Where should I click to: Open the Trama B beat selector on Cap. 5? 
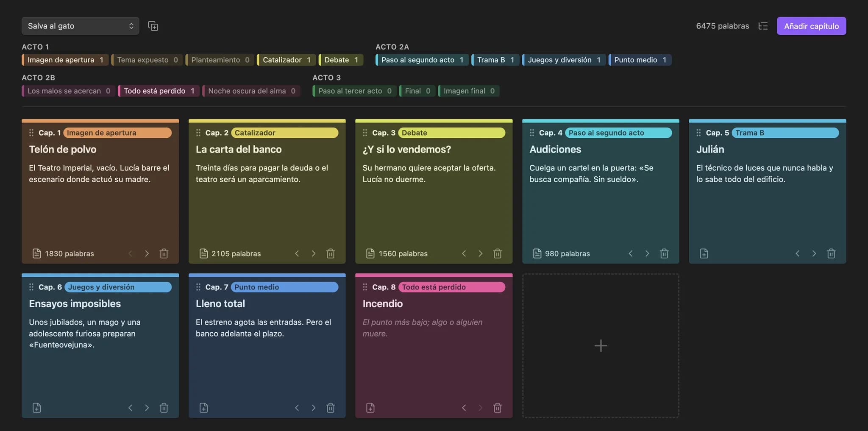pyautogui.click(x=785, y=133)
